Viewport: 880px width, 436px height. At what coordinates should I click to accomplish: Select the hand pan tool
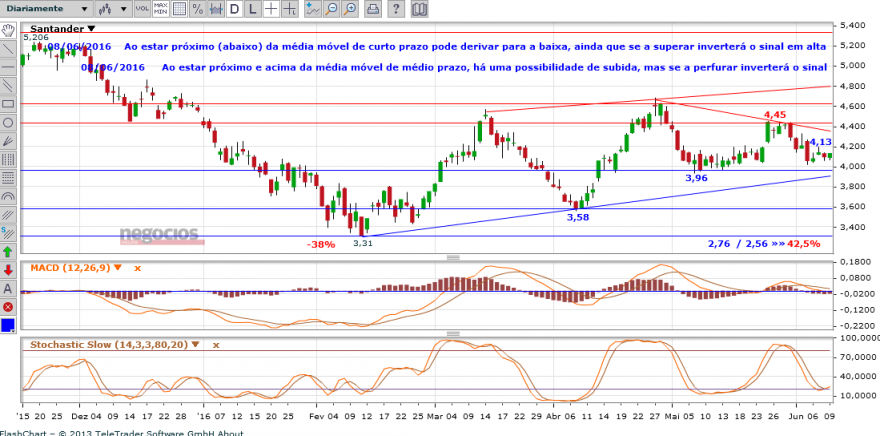click(x=8, y=30)
